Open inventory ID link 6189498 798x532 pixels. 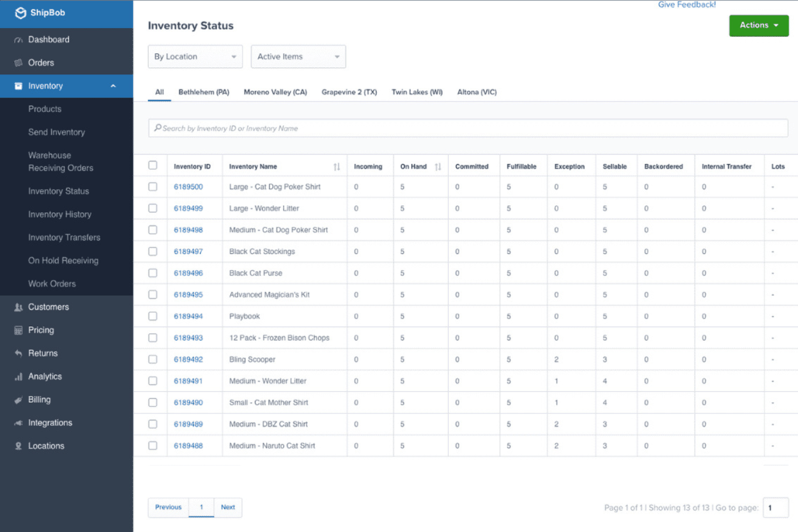[188, 230]
